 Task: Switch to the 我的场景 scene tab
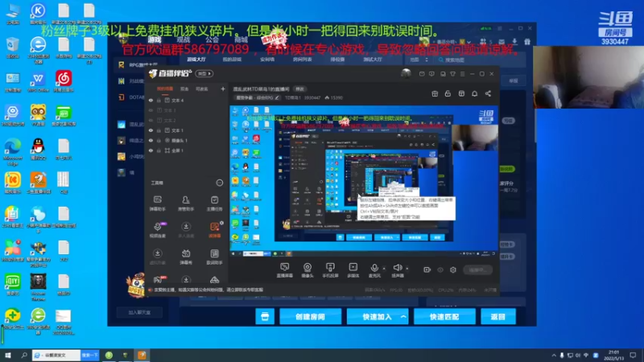tap(165, 88)
